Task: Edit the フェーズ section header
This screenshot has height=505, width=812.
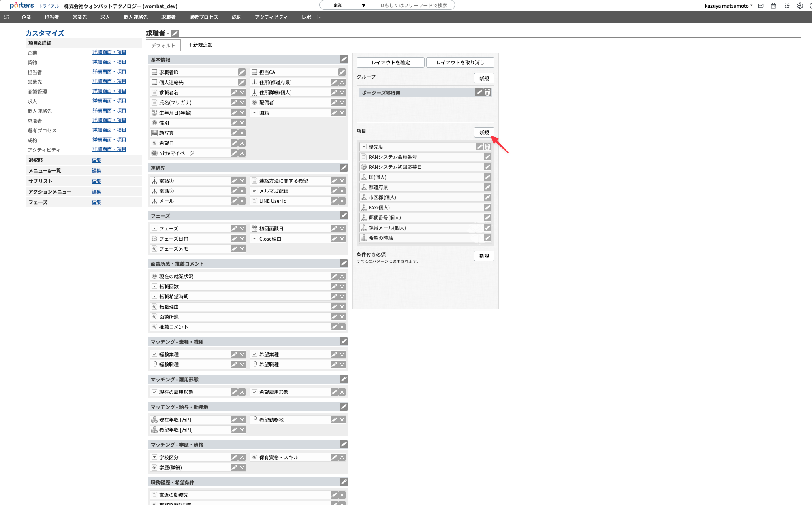Action: click(x=344, y=215)
